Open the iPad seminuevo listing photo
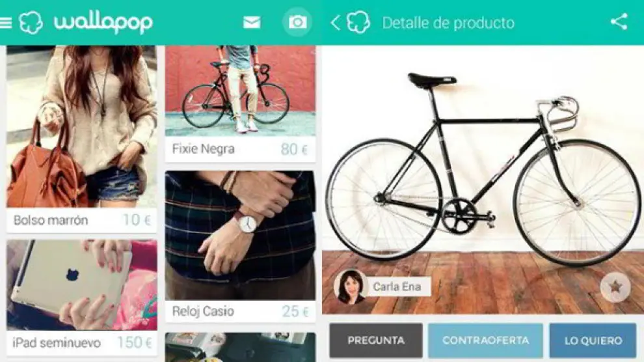644x362 pixels. pyautogui.click(x=82, y=285)
